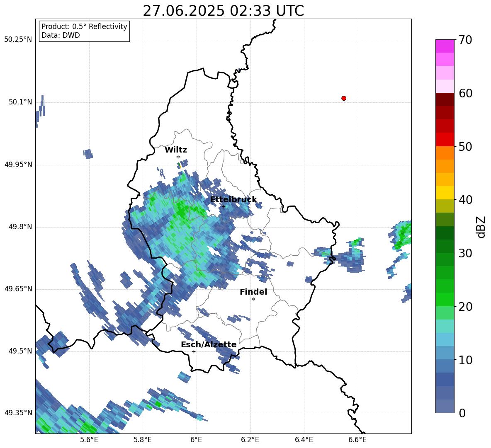Click the Wiltz cross marker
This screenshot has width=491, height=448.
point(178,157)
